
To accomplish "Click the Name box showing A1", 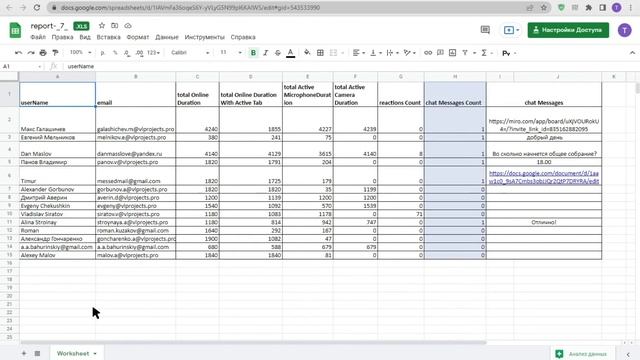I will click(x=21, y=66).
